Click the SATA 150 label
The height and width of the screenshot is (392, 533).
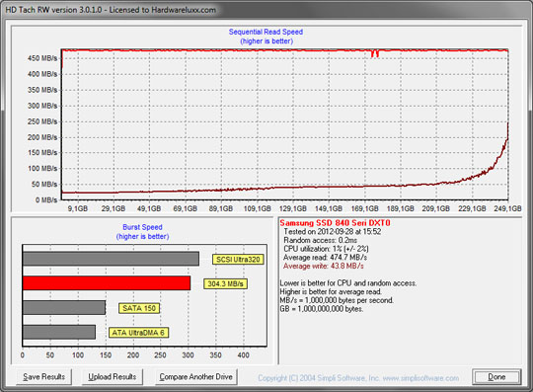[x=139, y=308]
